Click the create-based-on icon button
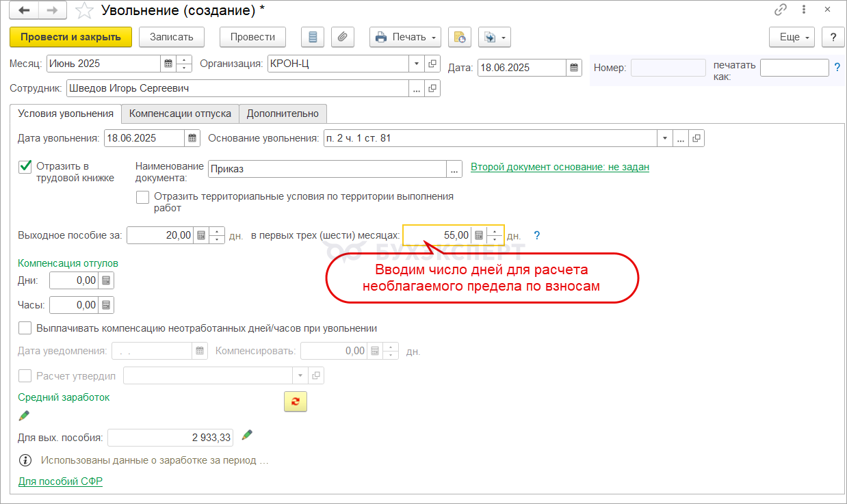This screenshot has width=847, height=504. tap(459, 37)
